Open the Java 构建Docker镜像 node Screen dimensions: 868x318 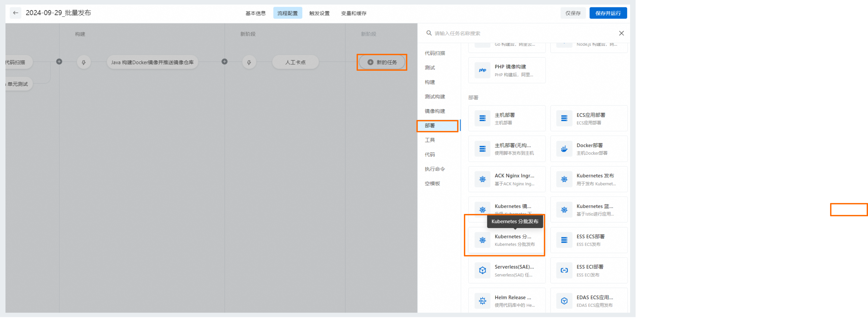[152, 62]
